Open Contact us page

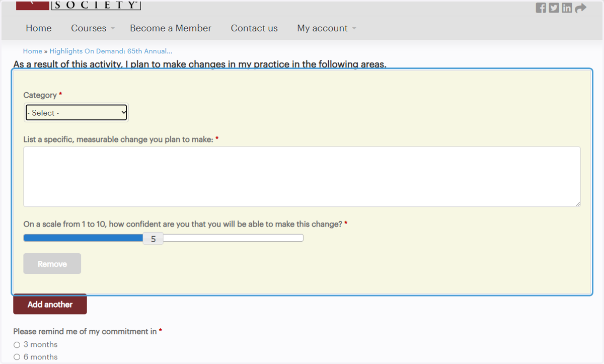point(254,28)
